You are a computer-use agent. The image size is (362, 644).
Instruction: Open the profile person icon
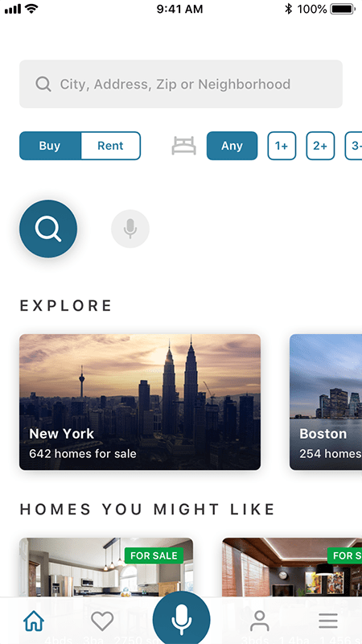[x=259, y=621]
